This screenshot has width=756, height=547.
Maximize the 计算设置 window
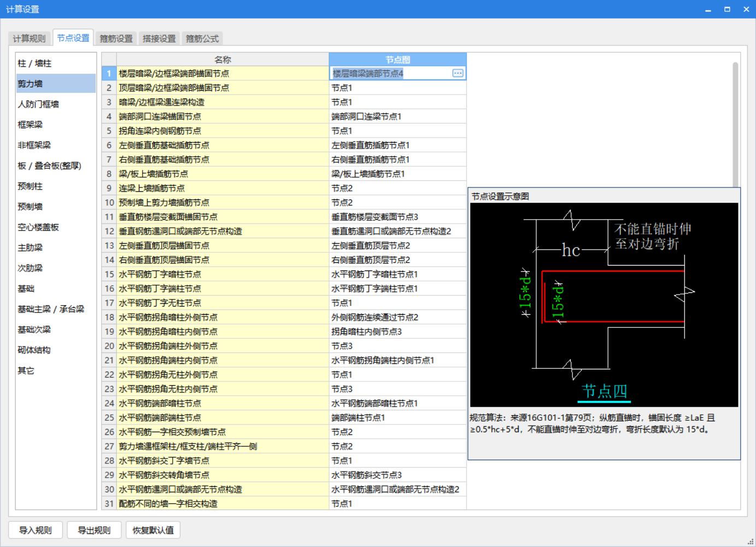[727, 9]
